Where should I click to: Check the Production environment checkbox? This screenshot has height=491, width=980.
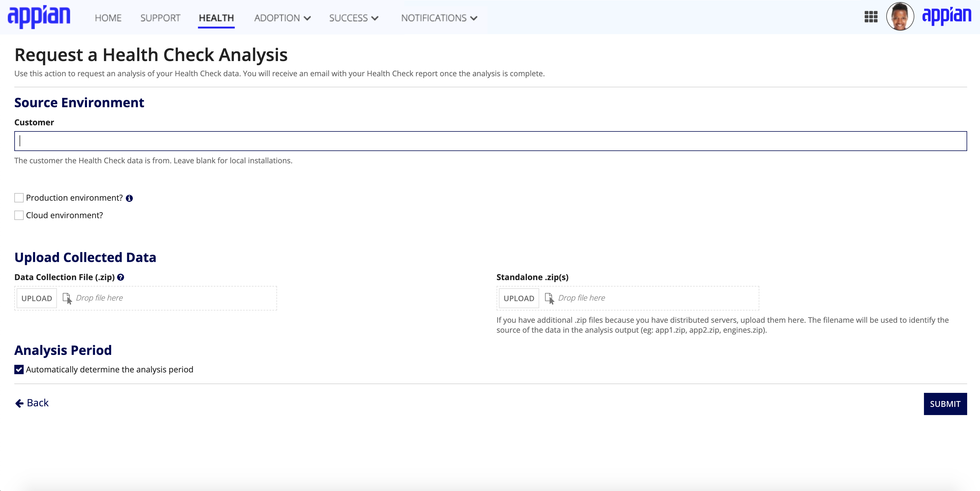[x=19, y=198]
